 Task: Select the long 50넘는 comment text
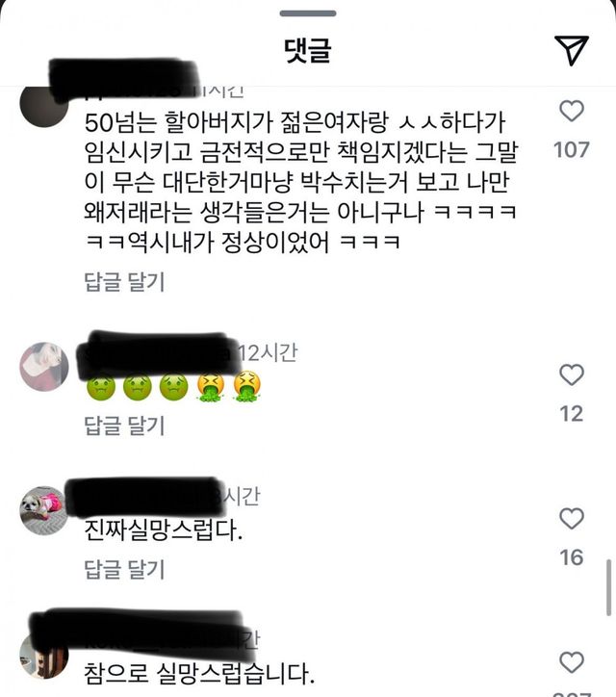(300, 182)
